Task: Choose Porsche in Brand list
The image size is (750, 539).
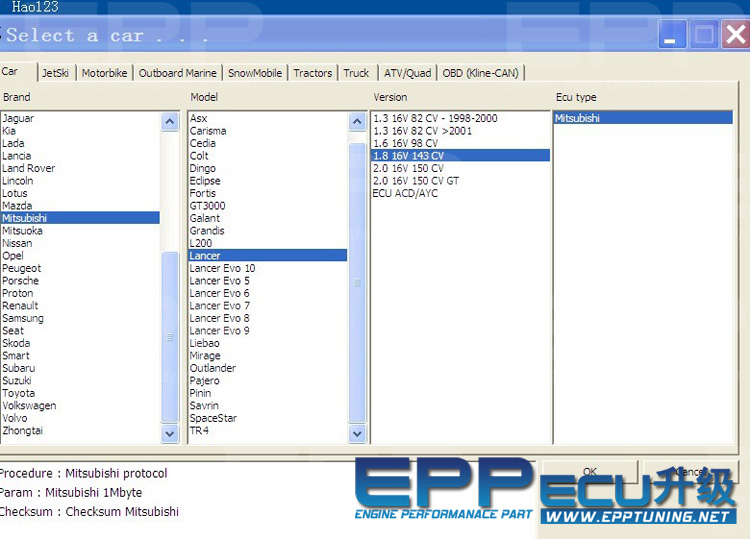Action: (x=80, y=280)
